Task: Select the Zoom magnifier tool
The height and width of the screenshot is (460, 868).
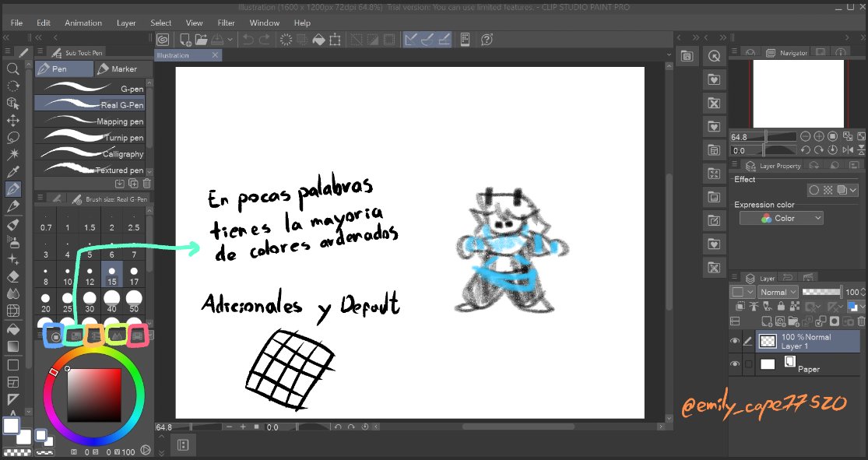Action: (x=12, y=69)
